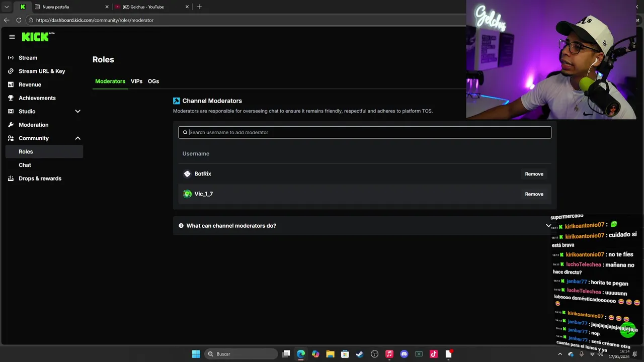Open Roles in the sidebar
644x362 pixels.
tap(44, 152)
